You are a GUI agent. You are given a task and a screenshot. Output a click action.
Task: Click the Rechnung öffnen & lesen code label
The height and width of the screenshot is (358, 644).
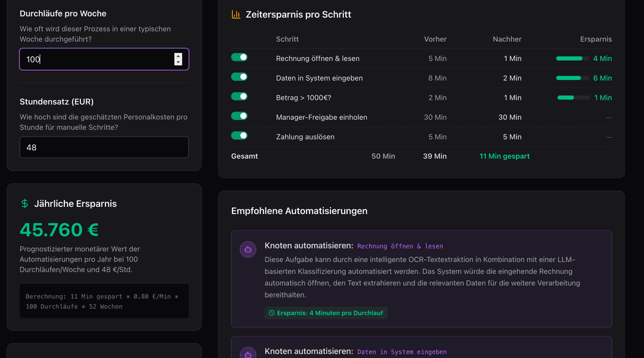pos(400,246)
